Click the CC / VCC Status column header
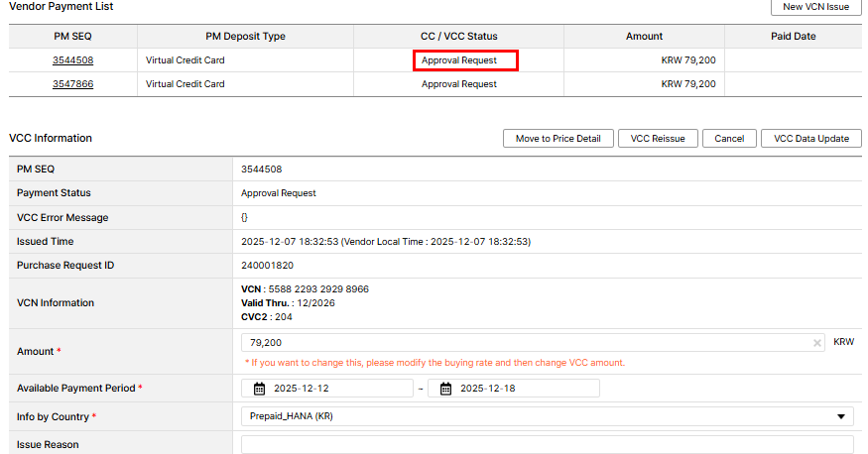The width and height of the screenshot is (868, 454). click(x=458, y=37)
